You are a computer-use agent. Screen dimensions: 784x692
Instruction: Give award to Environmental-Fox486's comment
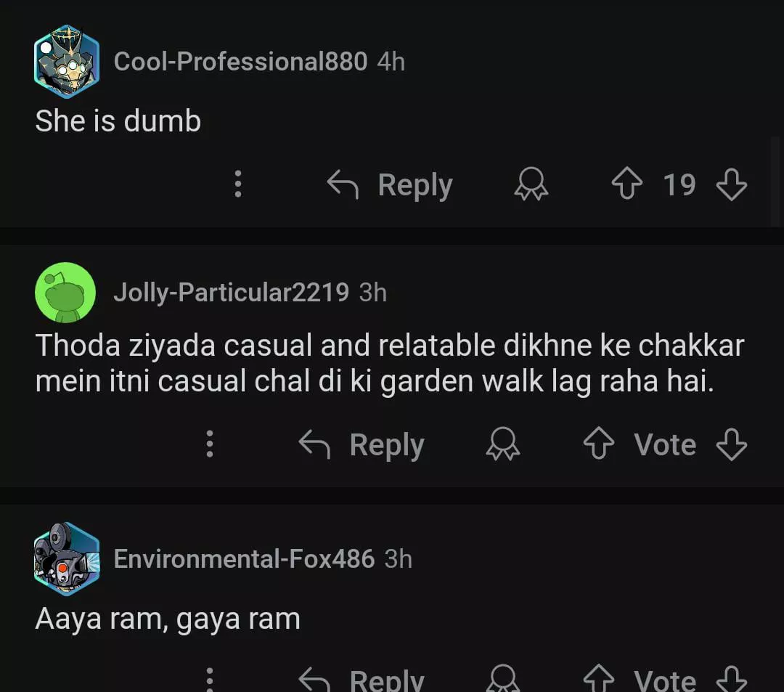[x=502, y=680]
